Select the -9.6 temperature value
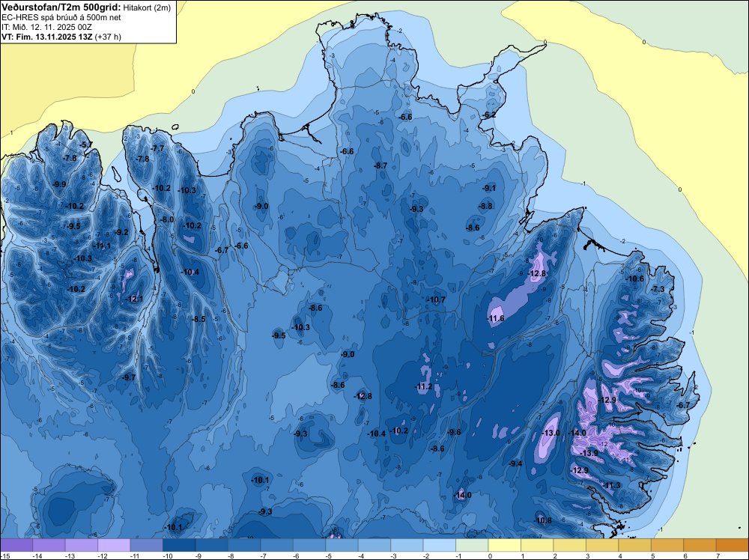The width and height of the screenshot is (749, 560). 455,432
